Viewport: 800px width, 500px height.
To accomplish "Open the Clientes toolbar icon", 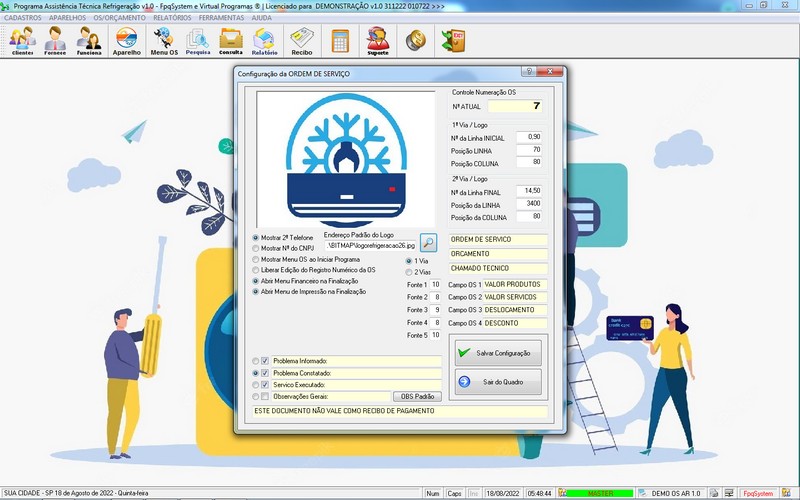I will [22, 41].
